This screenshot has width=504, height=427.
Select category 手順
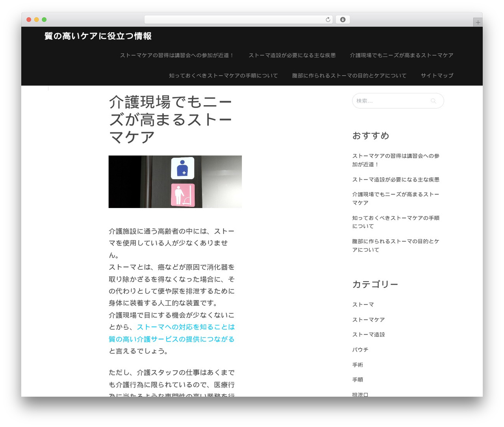[358, 380]
